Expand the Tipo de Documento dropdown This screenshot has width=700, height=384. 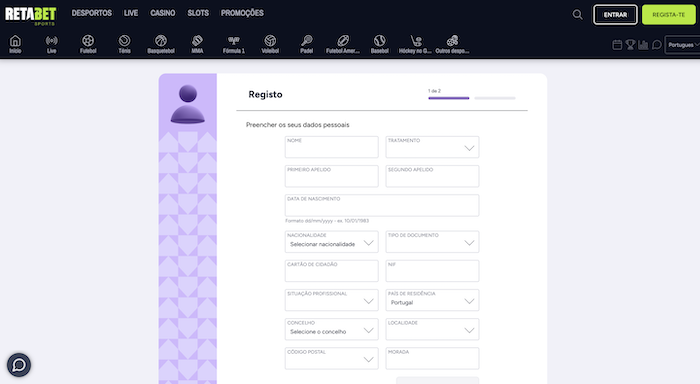click(432, 242)
